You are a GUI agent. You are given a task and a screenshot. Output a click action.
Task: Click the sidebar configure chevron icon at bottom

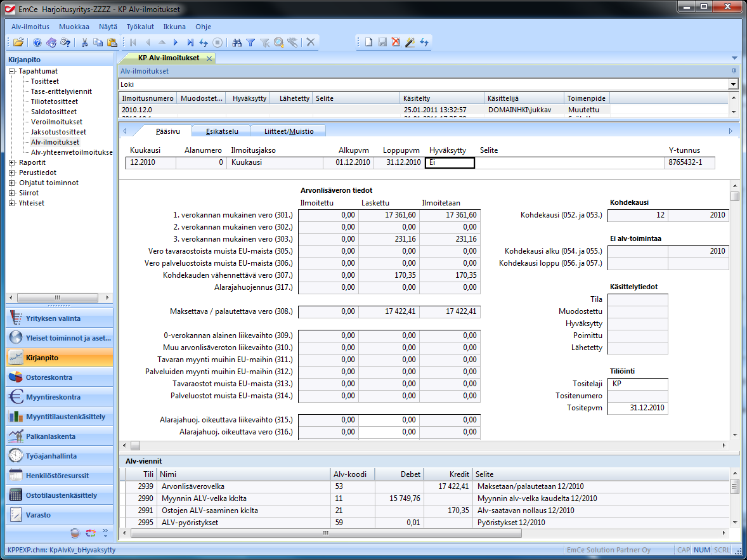pos(105,532)
